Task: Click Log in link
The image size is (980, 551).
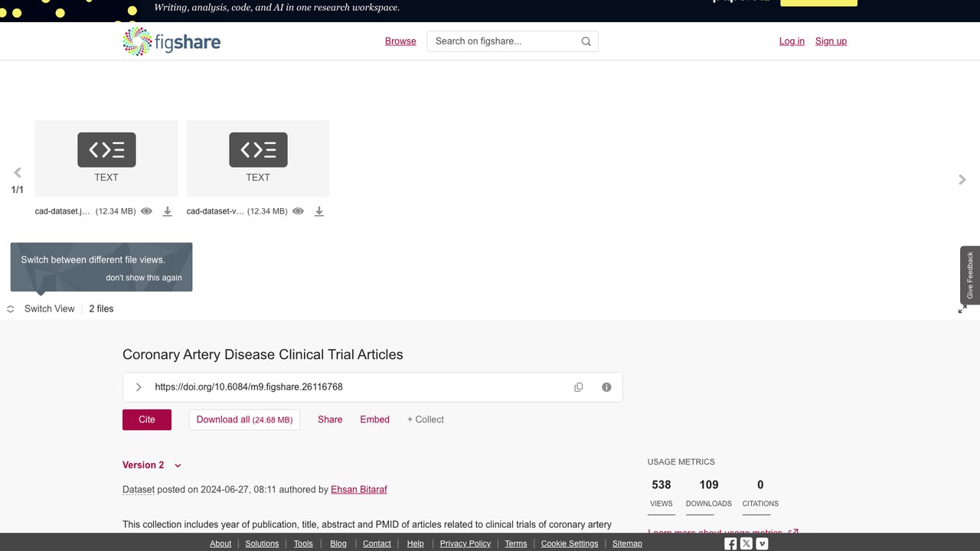Action: click(792, 41)
